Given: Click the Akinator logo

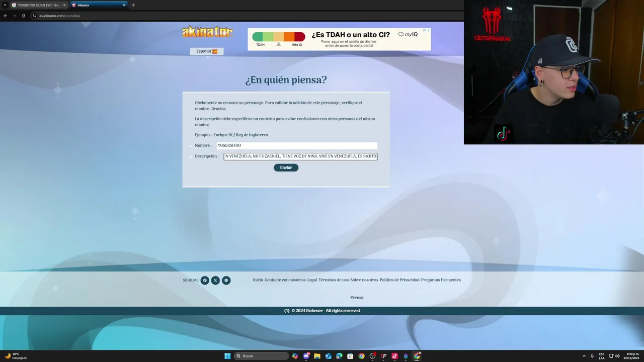Looking at the screenshot, I should click(207, 32).
